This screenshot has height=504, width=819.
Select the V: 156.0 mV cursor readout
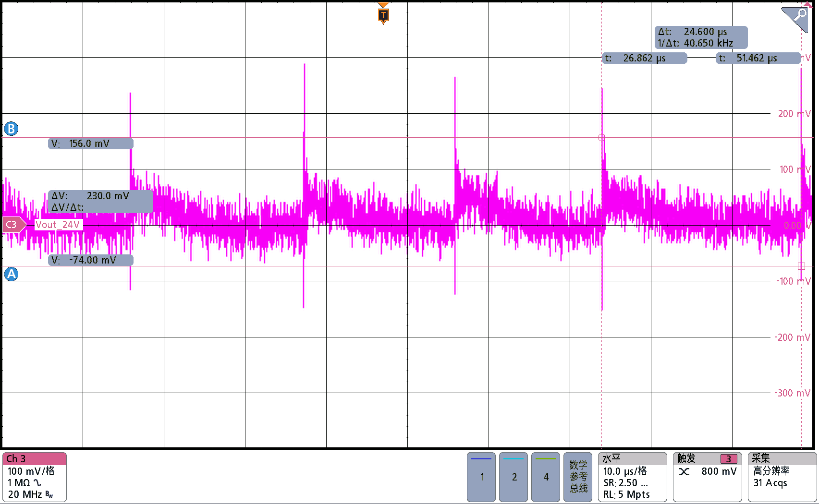click(91, 144)
